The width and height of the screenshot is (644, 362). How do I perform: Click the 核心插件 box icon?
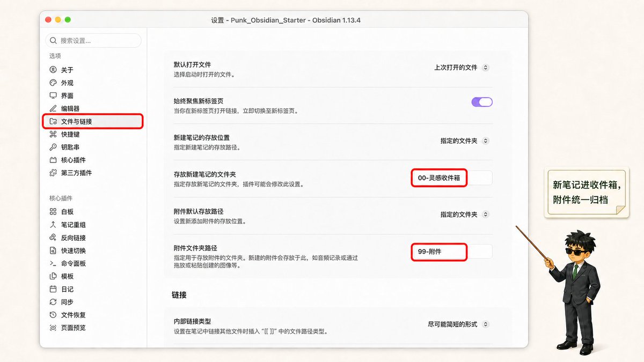(53, 160)
